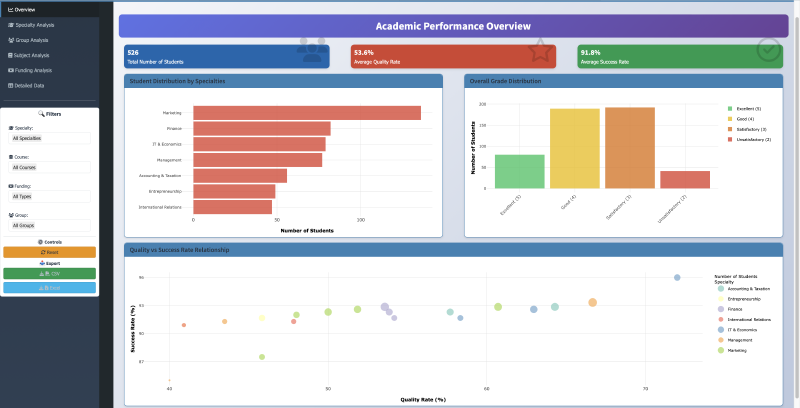Switch to Subject Analysis view
The image size is (800, 408).
[x=49, y=55]
